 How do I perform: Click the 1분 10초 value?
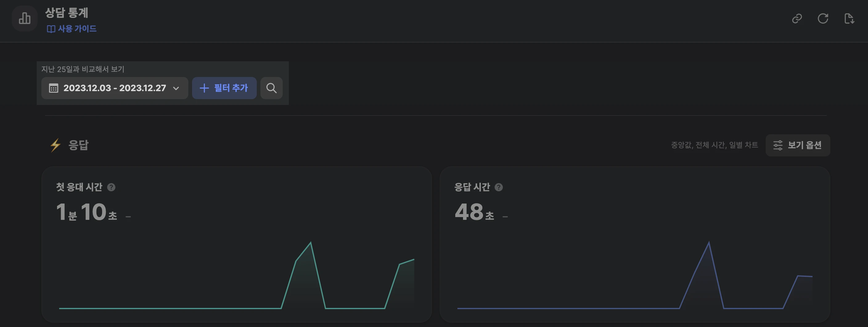click(x=87, y=212)
